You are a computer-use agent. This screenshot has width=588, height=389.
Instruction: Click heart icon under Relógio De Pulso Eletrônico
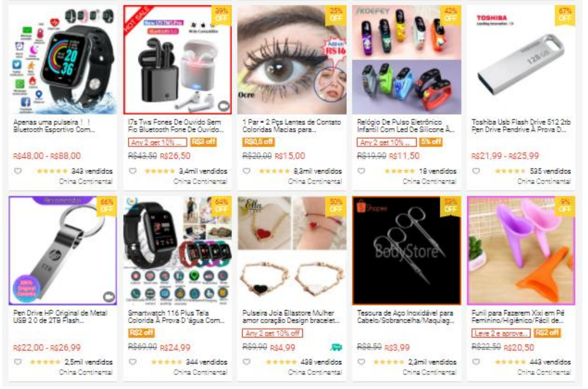(x=361, y=171)
